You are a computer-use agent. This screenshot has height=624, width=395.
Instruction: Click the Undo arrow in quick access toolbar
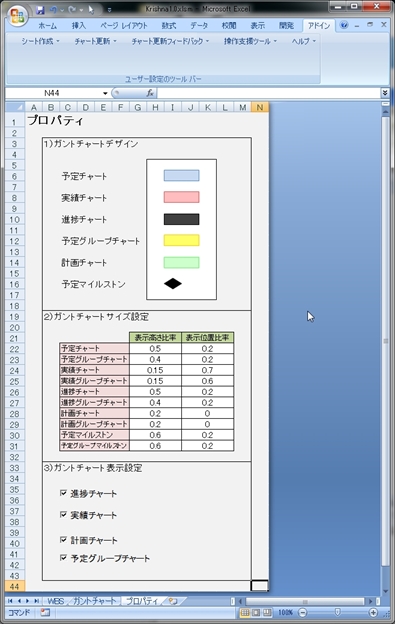point(53,10)
